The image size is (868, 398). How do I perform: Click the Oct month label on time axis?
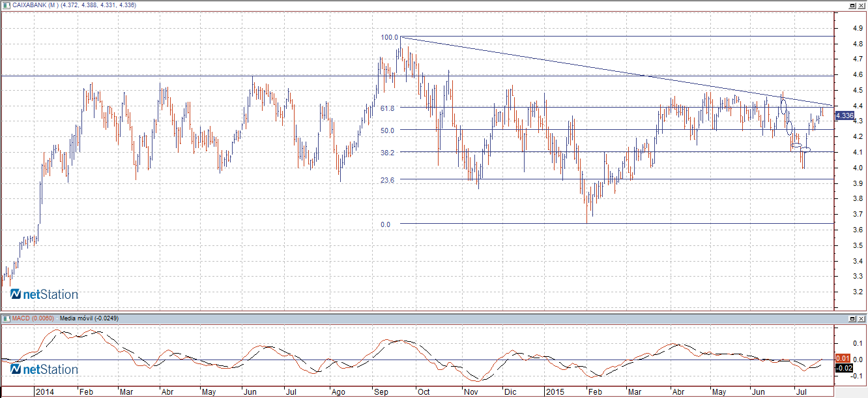(x=424, y=393)
